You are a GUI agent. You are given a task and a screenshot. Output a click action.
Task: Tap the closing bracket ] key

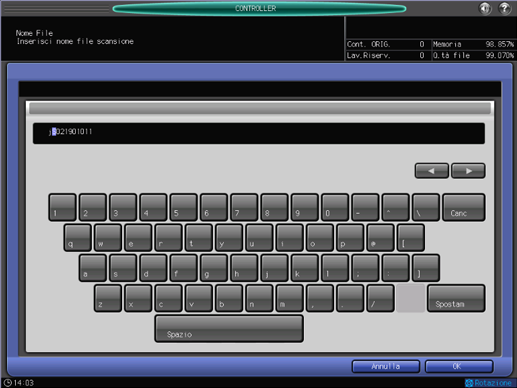pos(426,268)
